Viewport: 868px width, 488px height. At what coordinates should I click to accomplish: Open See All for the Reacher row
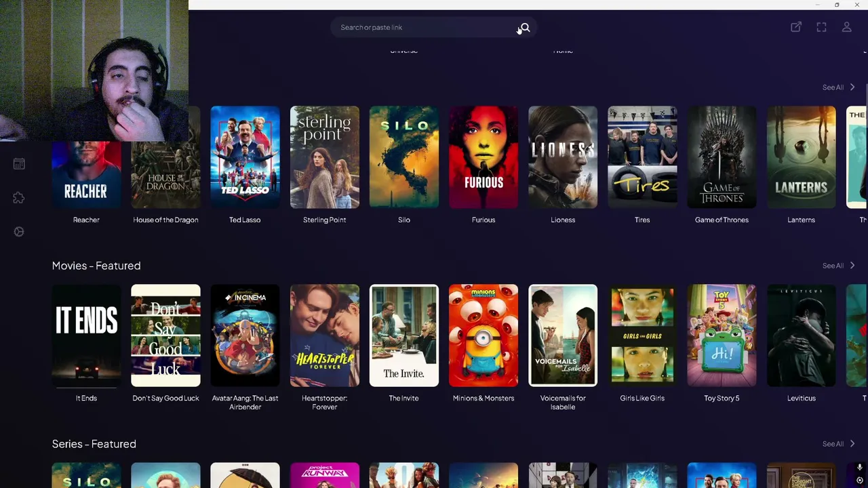click(x=839, y=87)
